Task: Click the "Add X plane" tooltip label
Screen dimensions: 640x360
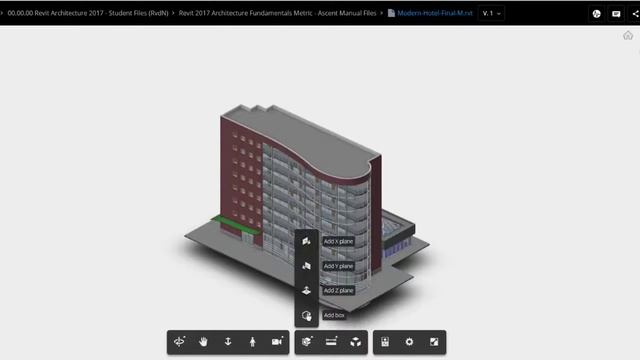Action: click(338, 242)
